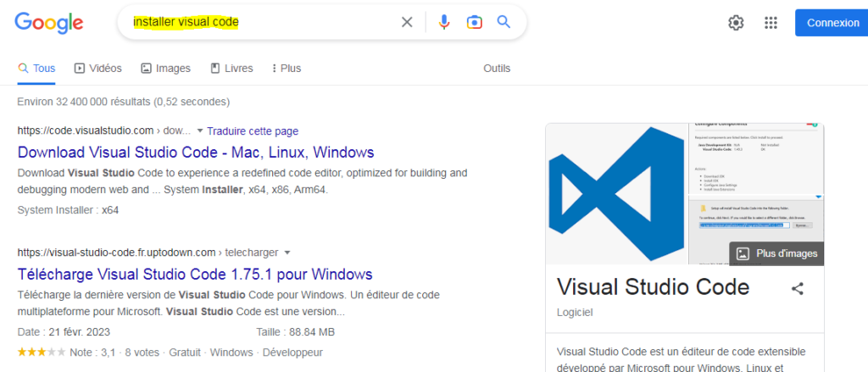Click Date : 21 févr. 2023 text
This screenshot has width=868, height=372.
click(x=64, y=332)
